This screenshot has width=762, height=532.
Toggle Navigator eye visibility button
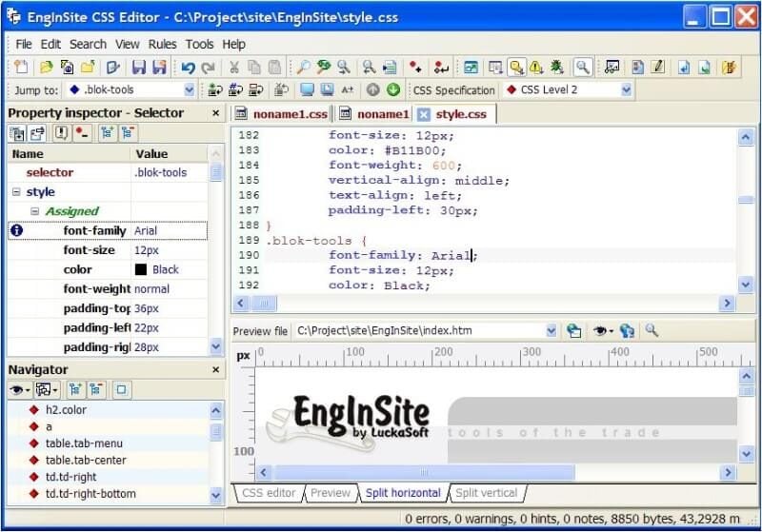(19, 389)
